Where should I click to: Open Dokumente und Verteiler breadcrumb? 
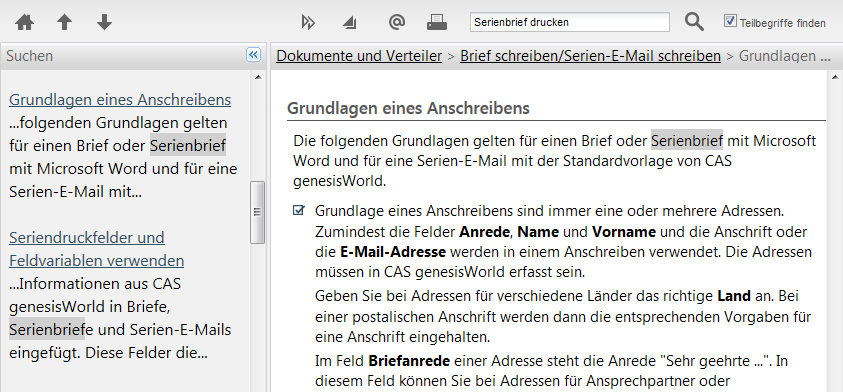click(359, 56)
